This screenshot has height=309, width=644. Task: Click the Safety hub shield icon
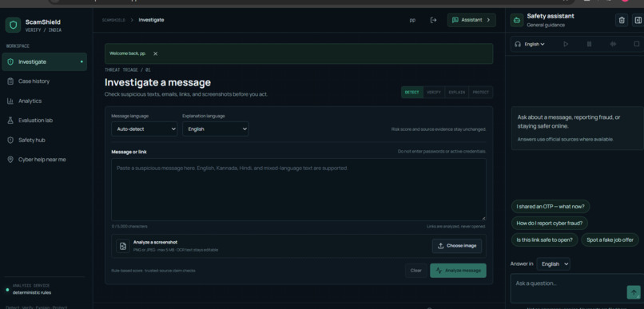tap(10, 140)
